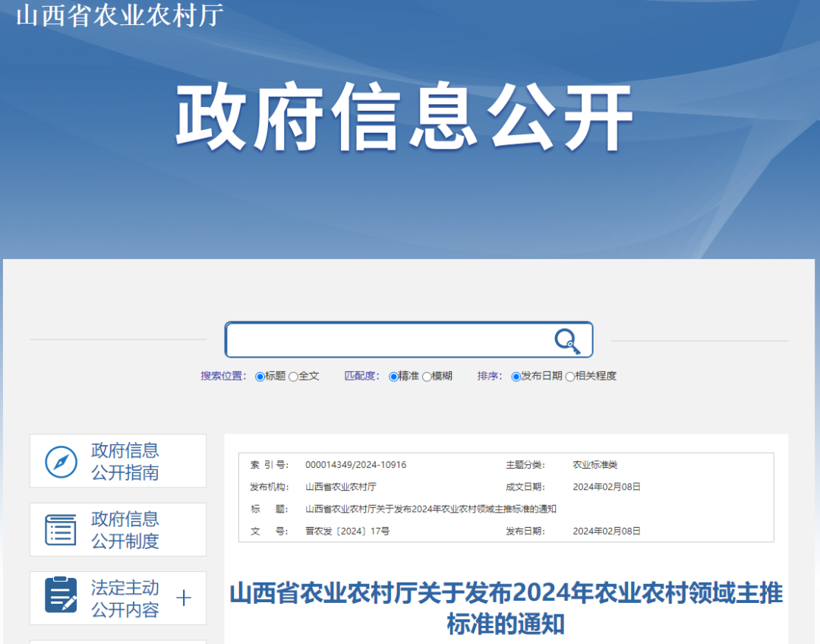Select the 标题 search position radio
This screenshot has width=820, height=644.
tap(260, 377)
